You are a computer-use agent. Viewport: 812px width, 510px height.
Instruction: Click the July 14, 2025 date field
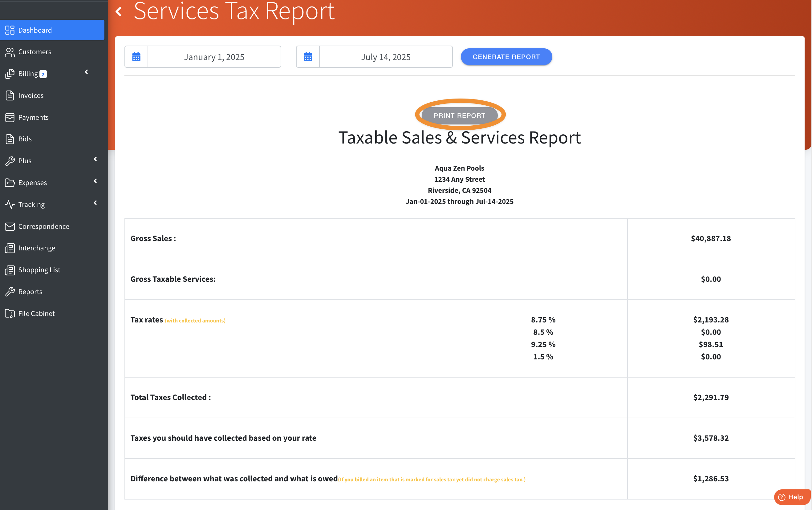[385, 57]
